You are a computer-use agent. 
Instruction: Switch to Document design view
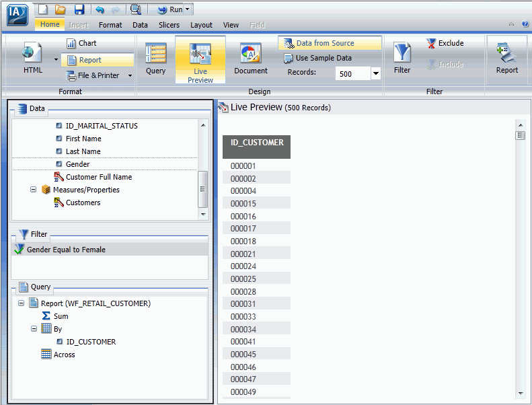251,59
